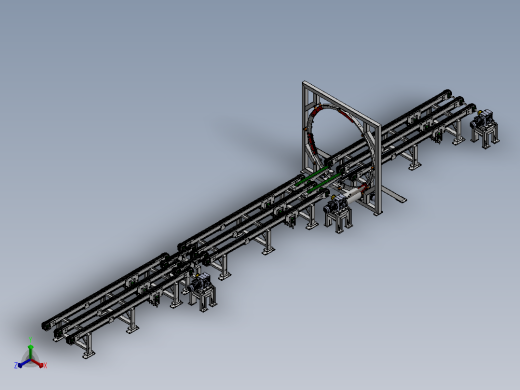Viewport: 520px width, 390px height.
Task: Select the motor stand near the lower-left conveyor section
Action: [x=202, y=292]
